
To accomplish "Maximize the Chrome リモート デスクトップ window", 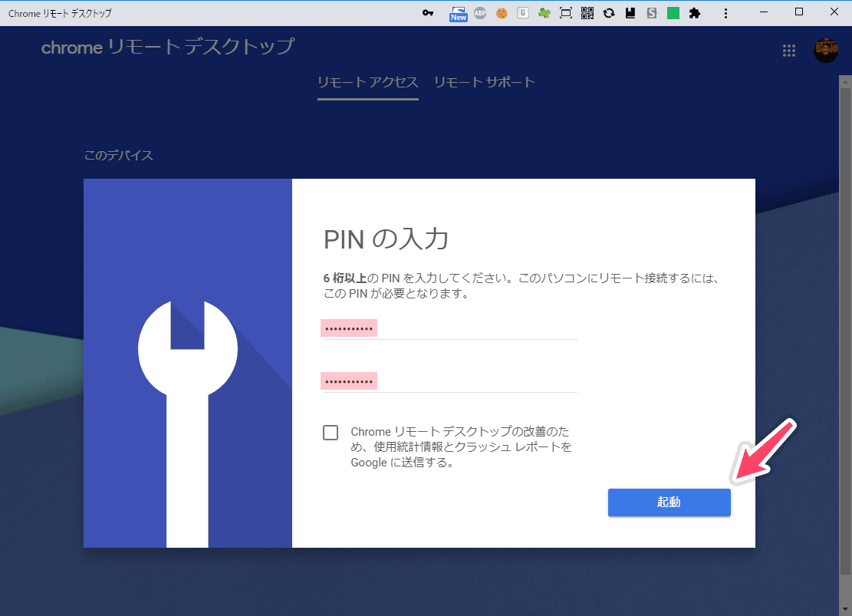I will tap(799, 12).
